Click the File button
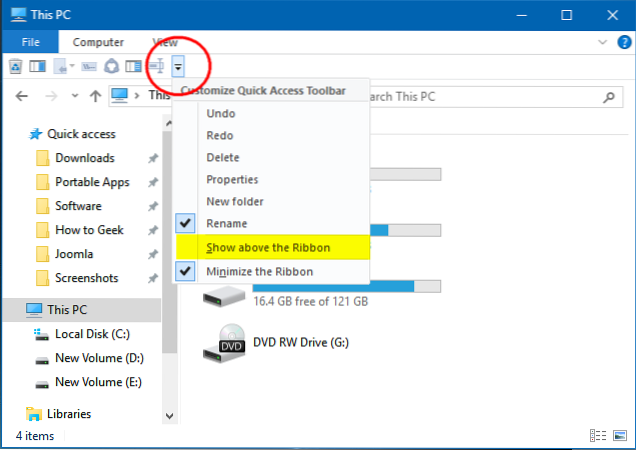The height and width of the screenshot is (450, 636). pos(29,42)
